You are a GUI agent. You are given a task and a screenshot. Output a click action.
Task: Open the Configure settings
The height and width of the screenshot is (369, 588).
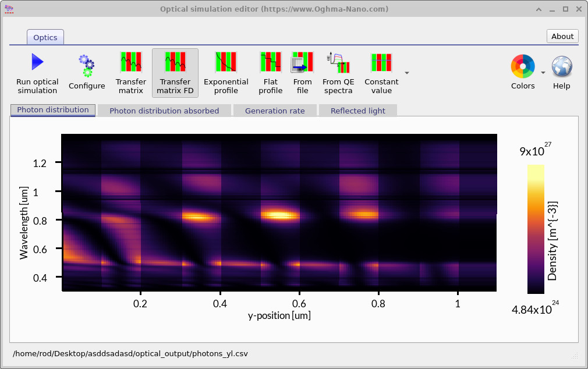point(87,73)
